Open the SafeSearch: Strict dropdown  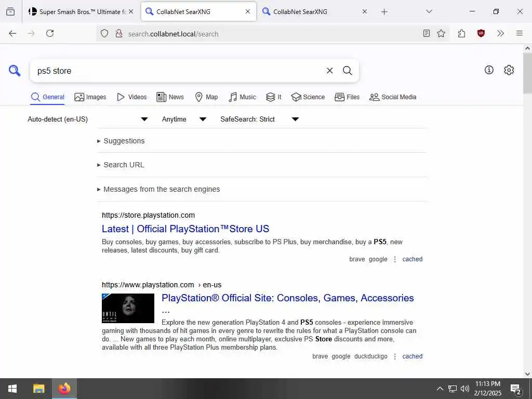[x=260, y=119]
